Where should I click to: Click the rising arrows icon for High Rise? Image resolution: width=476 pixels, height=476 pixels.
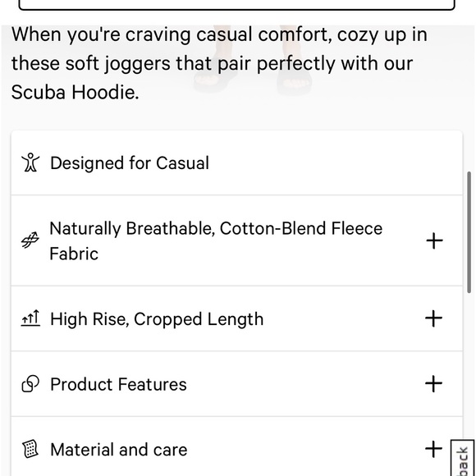30,318
